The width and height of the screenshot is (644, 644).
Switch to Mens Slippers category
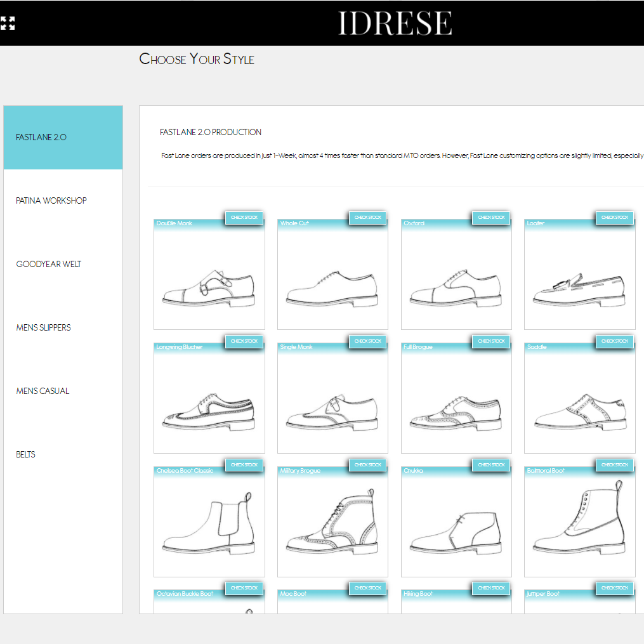coord(63,327)
